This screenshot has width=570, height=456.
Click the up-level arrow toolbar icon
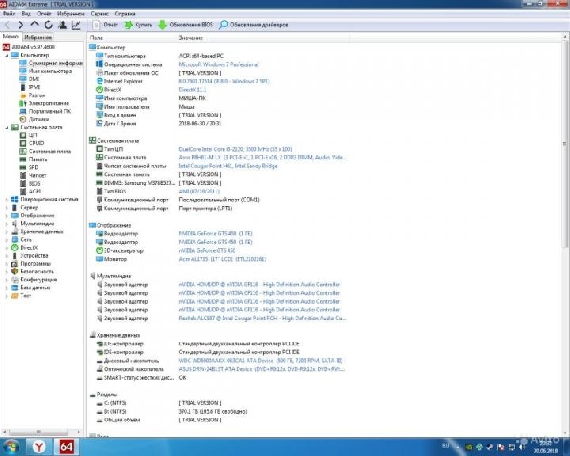coord(34,25)
